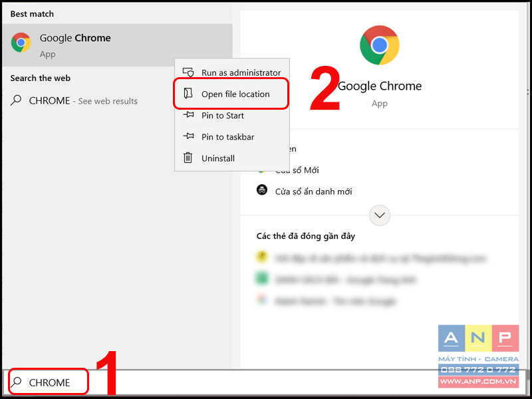
Task: Click the large Chrome logo in preview pane
Action: [379, 45]
